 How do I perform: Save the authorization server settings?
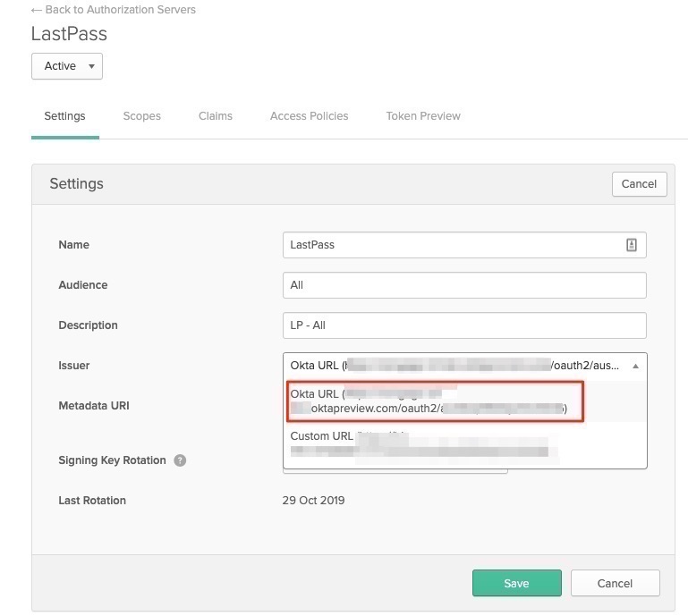516,583
